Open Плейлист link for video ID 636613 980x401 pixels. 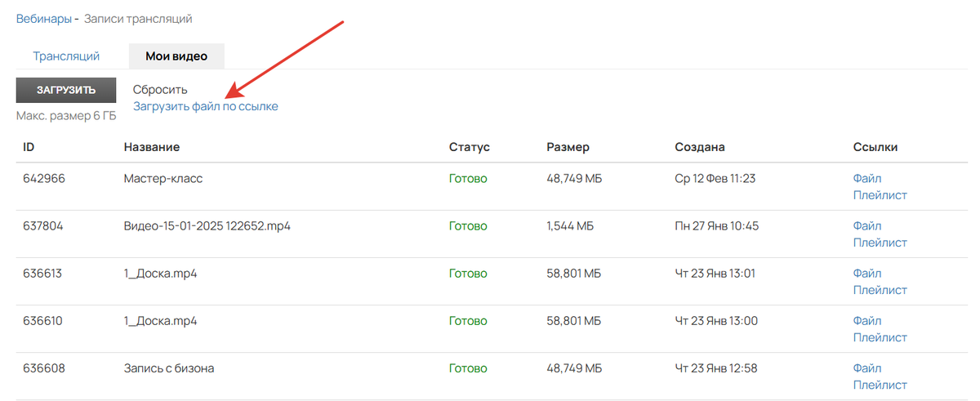(880, 290)
